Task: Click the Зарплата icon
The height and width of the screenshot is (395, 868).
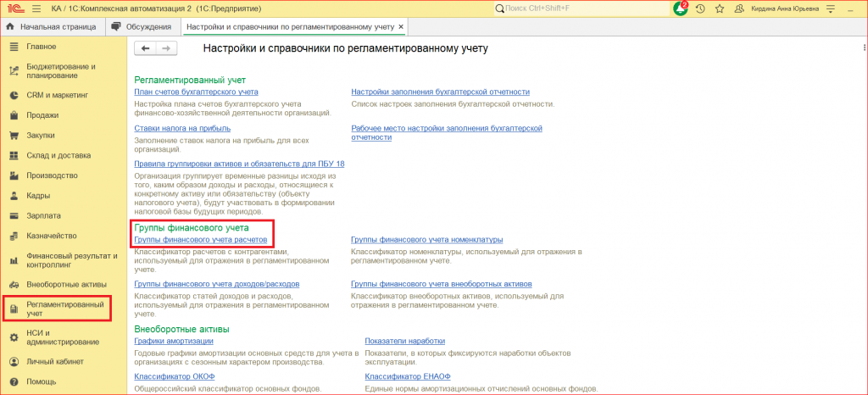Action: coord(15,216)
